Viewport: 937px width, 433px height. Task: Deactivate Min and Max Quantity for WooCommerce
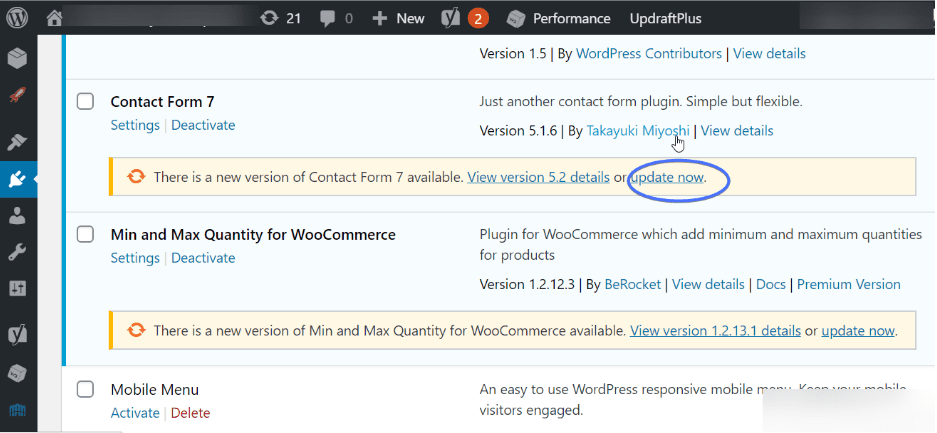[203, 258]
